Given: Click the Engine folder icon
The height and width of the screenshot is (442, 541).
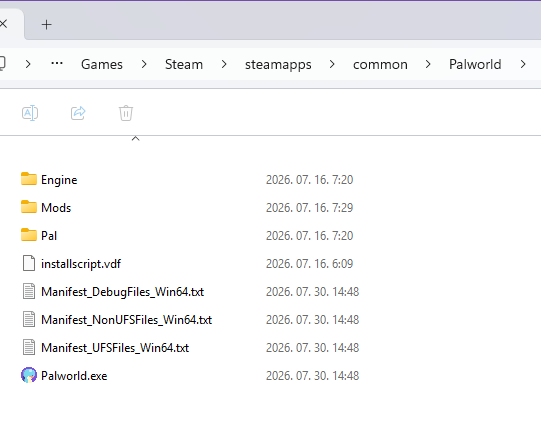Looking at the screenshot, I should 29,179.
